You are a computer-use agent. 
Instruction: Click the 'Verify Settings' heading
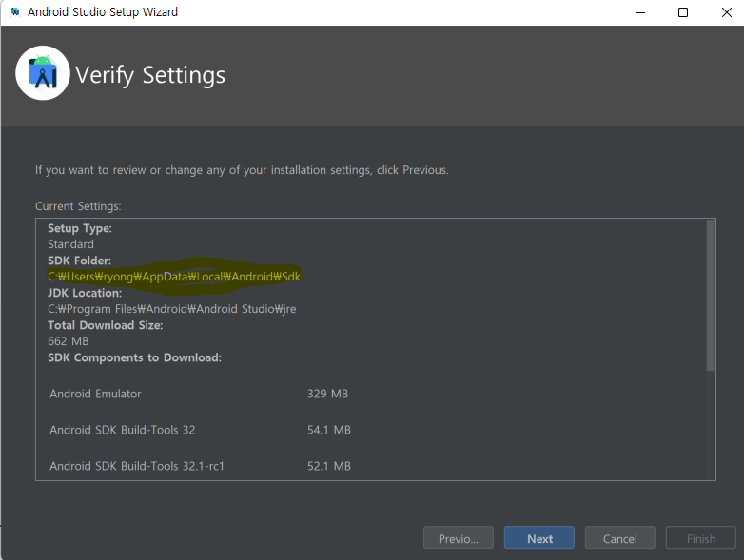click(x=150, y=75)
